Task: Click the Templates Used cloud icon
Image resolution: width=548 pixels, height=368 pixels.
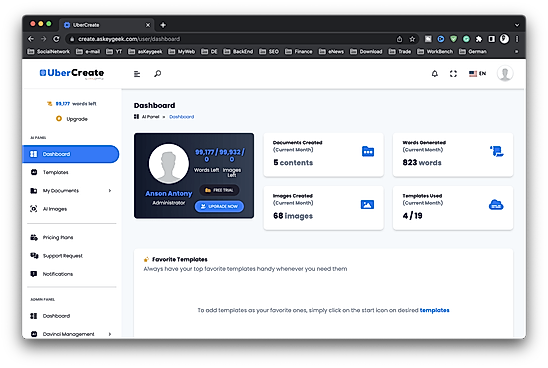Action: tap(496, 205)
